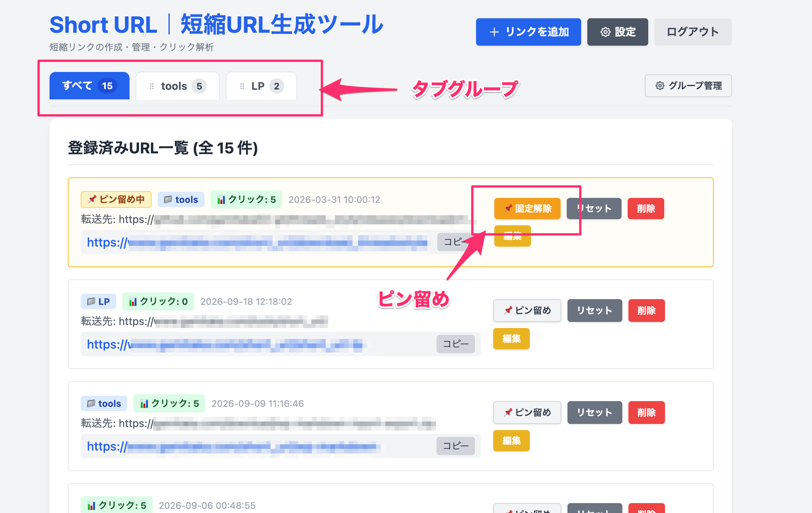The height and width of the screenshot is (513, 812).
Task: Click the gear icon in 設定 button
Action: tap(606, 32)
